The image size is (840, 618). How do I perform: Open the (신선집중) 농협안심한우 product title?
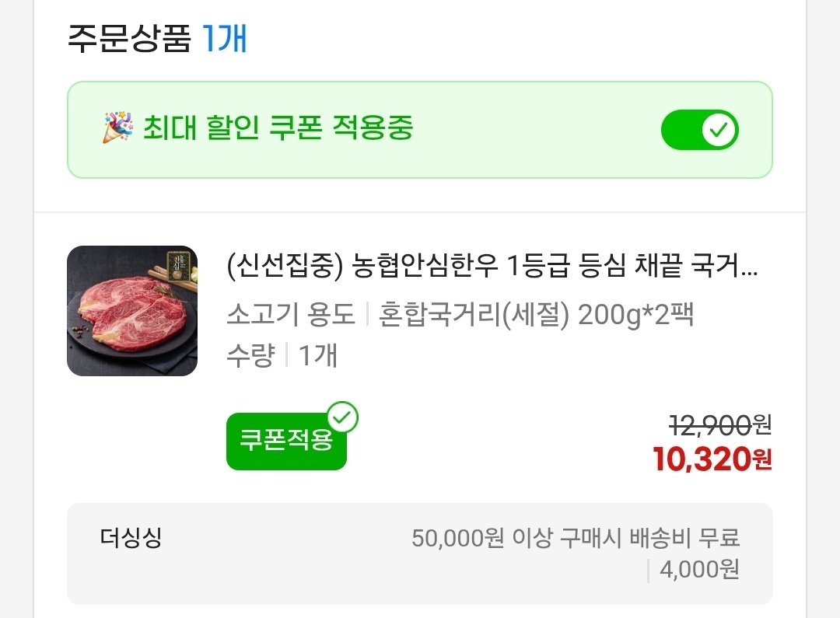[x=492, y=268]
